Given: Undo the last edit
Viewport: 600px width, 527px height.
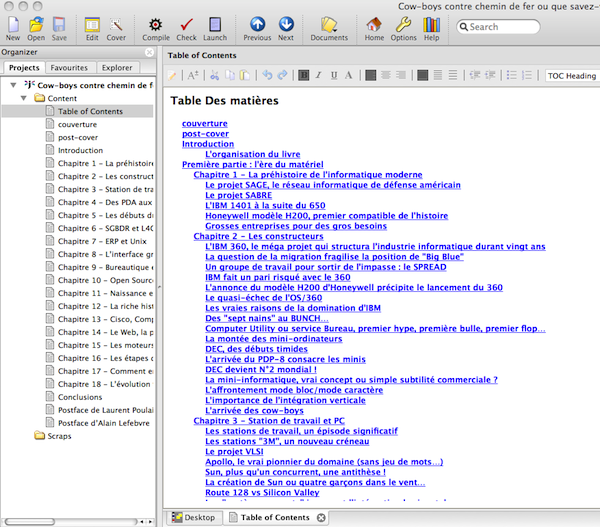Looking at the screenshot, I should tap(267, 75).
